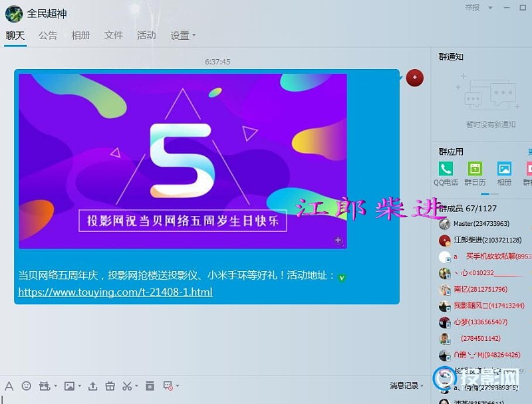Image resolution: width=532 pixels, height=404 pixels.
Task: Launch QQ电话 group app
Action: tap(446, 173)
